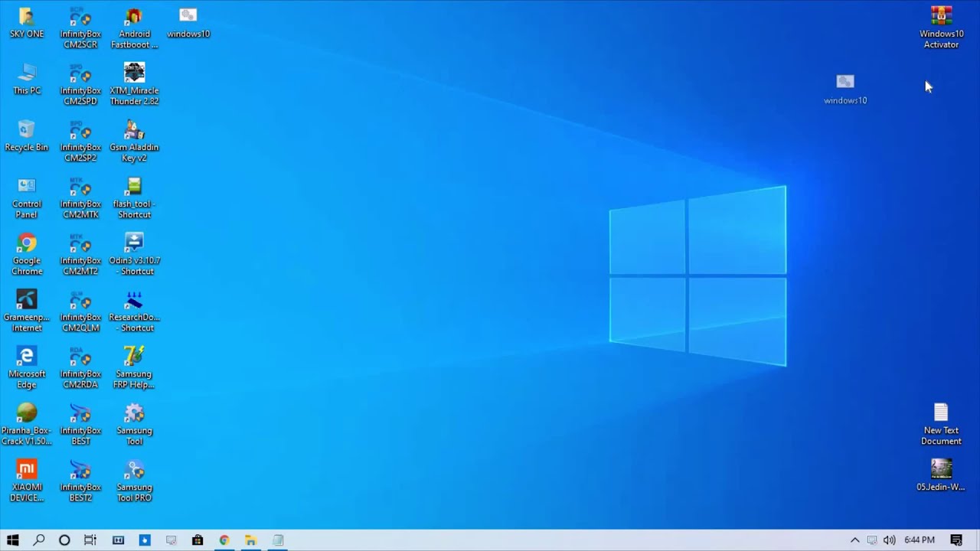This screenshot has height=551, width=980.
Task: Select the Grameenphone Internet shortcut
Action: (27, 311)
